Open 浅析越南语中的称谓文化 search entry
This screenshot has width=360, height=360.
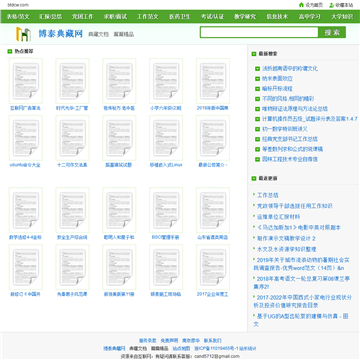pyautogui.click(x=290, y=69)
